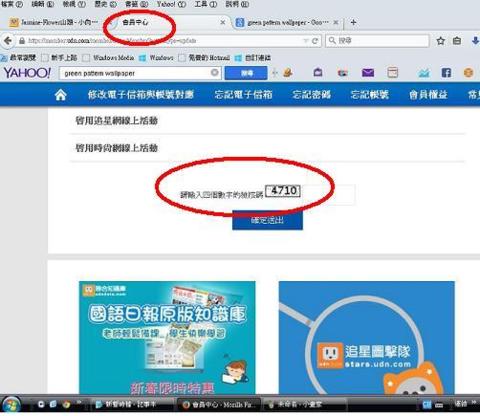Image resolution: width=480 pixels, height=416 pixels.
Task: Click the download arrow icon
Action: [x=475, y=41]
